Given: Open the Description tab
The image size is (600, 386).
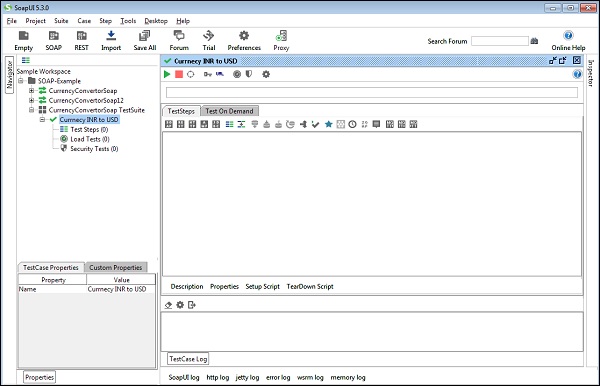Looking at the screenshot, I should (187, 286).
